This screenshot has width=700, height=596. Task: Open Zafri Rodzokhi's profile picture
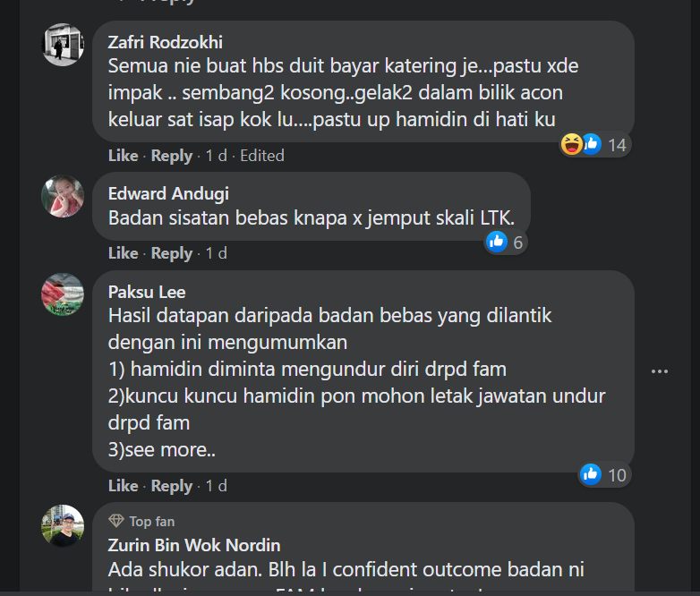point(63,45)
